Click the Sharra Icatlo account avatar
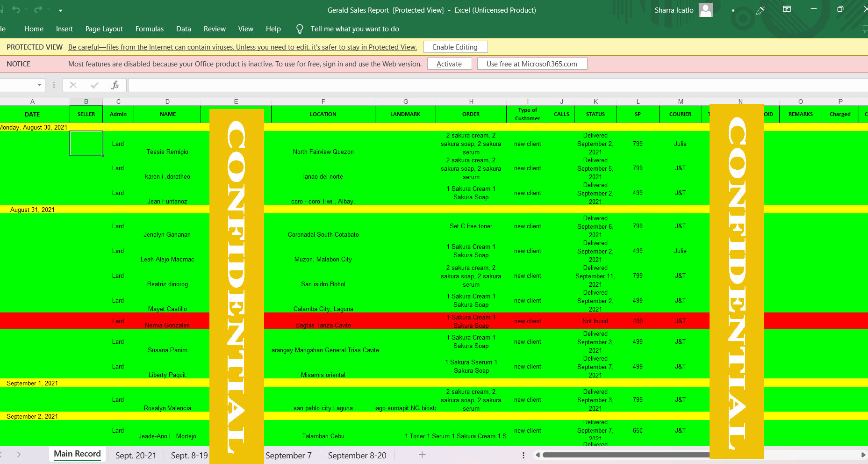This screenshot has width=868, height=464. (x=706, y=10)
